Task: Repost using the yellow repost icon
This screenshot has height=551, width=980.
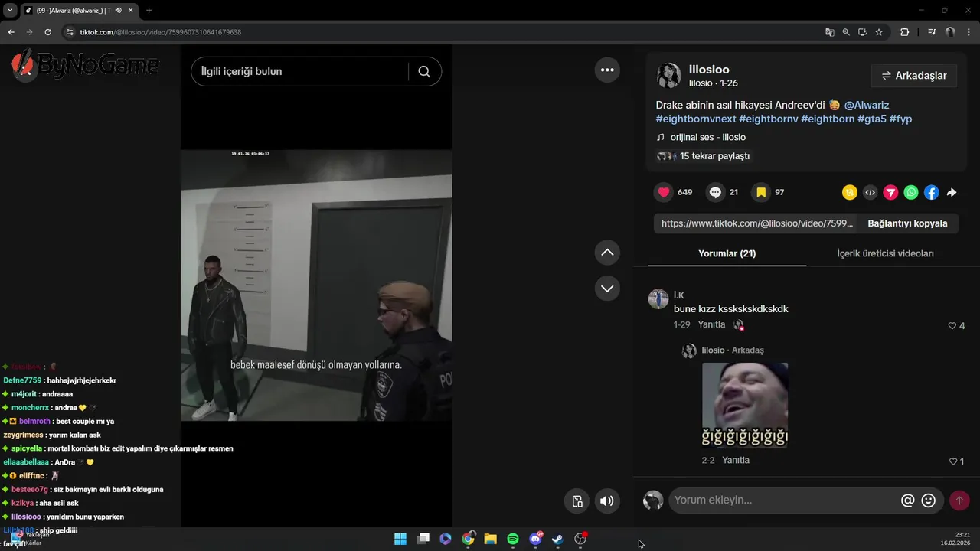Action: tap(849, 193)
